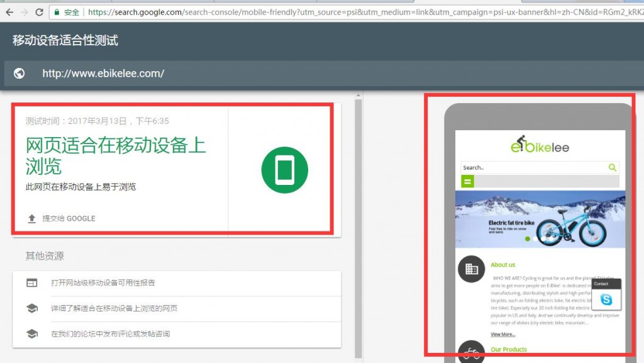Click the Skype icon in the Contact widget

[606, 299]
